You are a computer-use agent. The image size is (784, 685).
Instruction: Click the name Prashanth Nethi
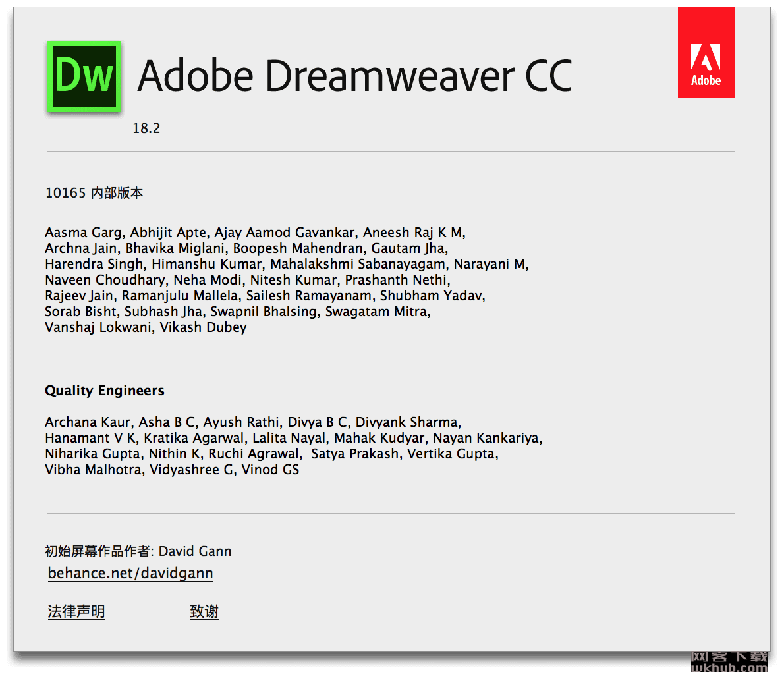[x=397, y=280]
